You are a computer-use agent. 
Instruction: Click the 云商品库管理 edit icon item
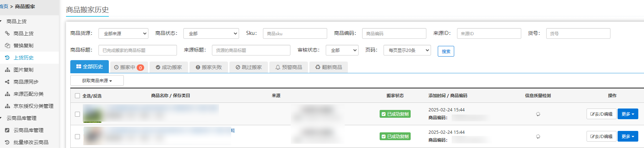coord(7,130)
